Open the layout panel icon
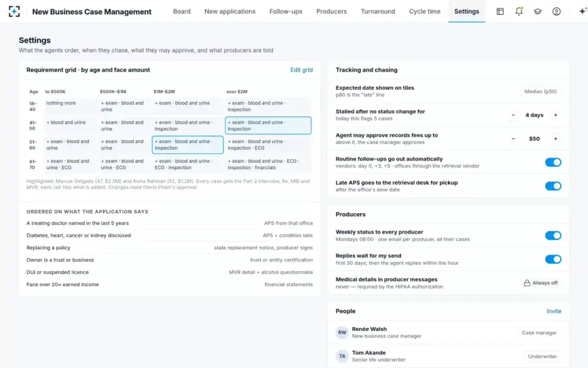Image resolution: width=588 pixels, height=368 pixels. point(500,11)
